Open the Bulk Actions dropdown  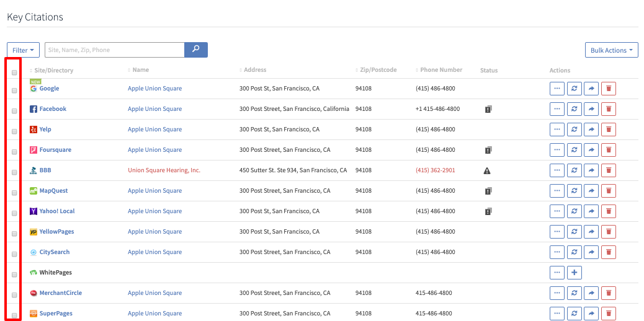point(612,50)
